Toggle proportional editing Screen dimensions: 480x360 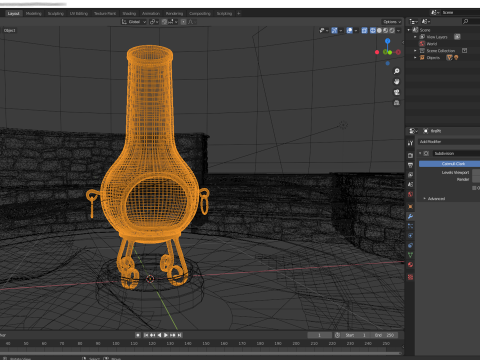pos(183,22)
